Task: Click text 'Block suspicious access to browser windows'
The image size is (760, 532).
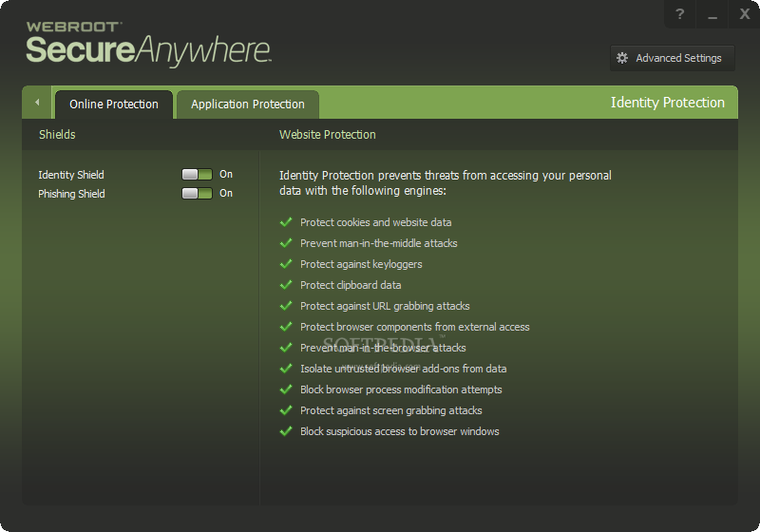Action: click(399, 431)
